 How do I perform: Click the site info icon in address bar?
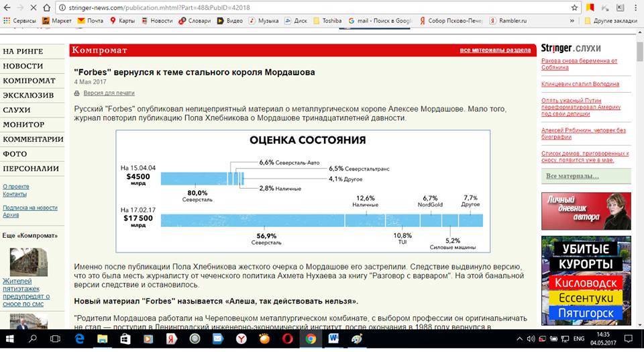pos(62,7)
